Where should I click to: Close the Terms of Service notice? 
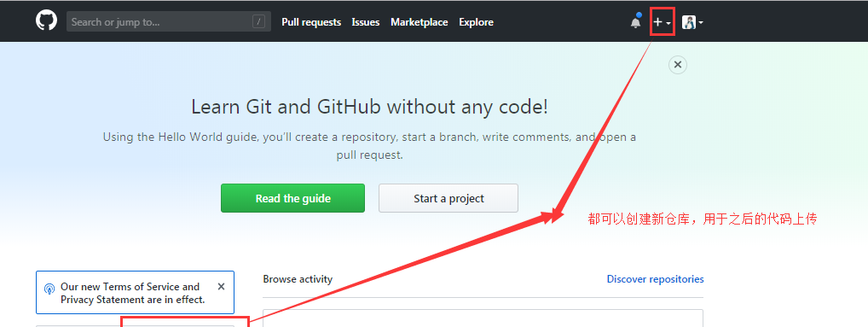pos(222,287)
